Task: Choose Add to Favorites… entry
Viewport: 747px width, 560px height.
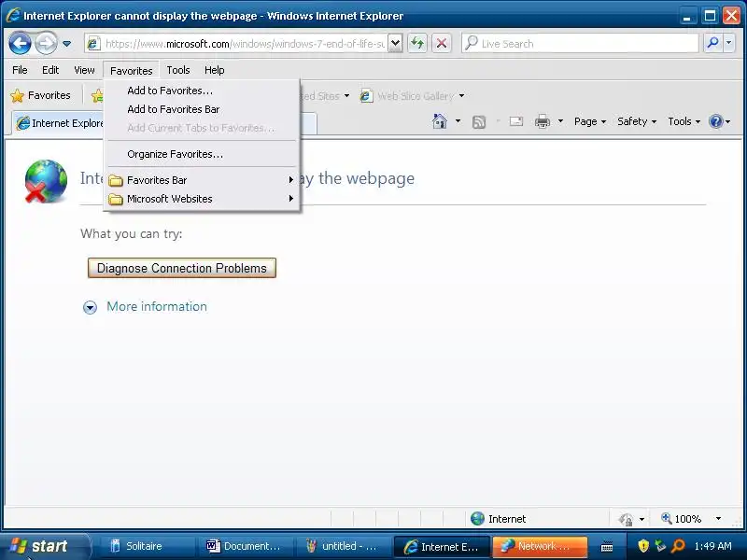Action: point(202,91)
